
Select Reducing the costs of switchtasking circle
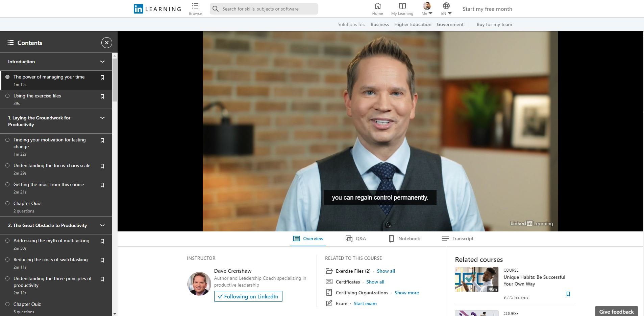click(x=7, y=259)
